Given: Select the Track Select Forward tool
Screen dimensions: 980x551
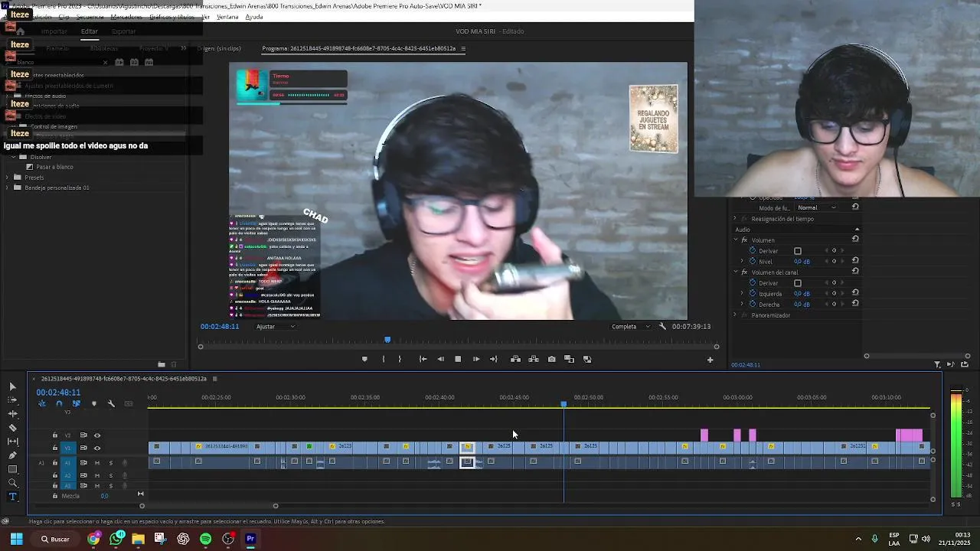Looking at the screenshot, I should pos(12,400).
